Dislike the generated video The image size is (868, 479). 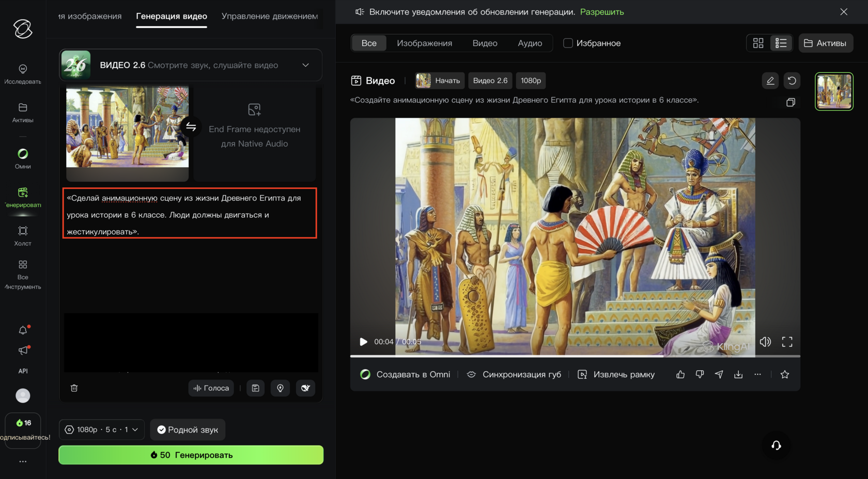click(x=700, y=375)
